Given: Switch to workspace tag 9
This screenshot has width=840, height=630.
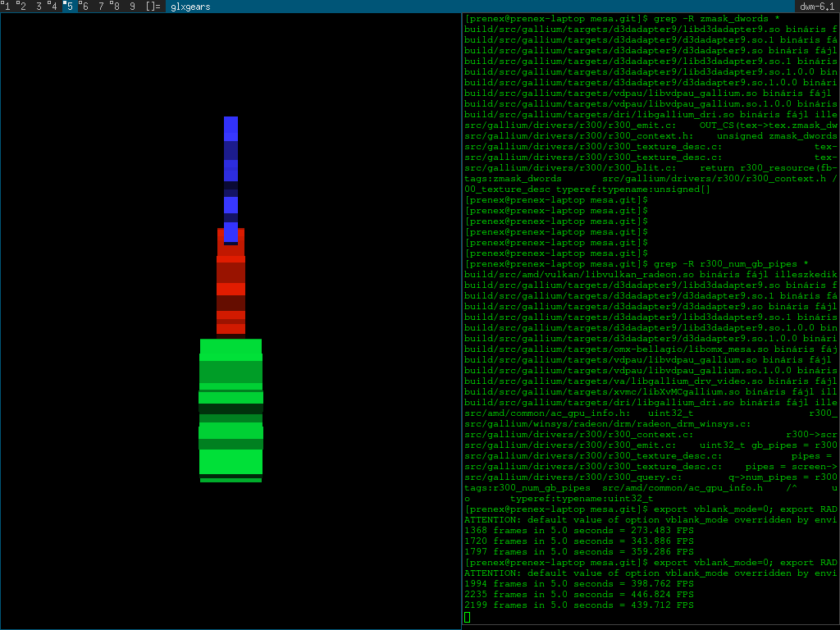Looking at the screenshot, I should pos(132,7).
